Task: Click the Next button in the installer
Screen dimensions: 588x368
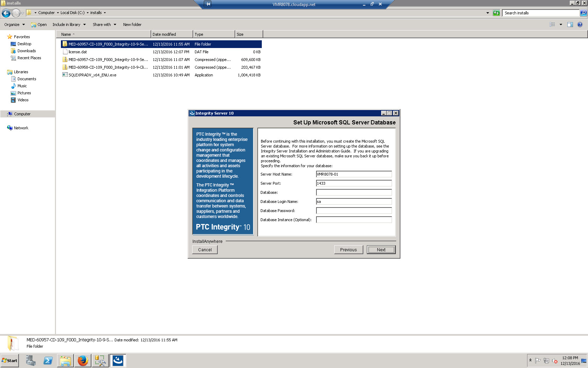Action: (381, 250)
